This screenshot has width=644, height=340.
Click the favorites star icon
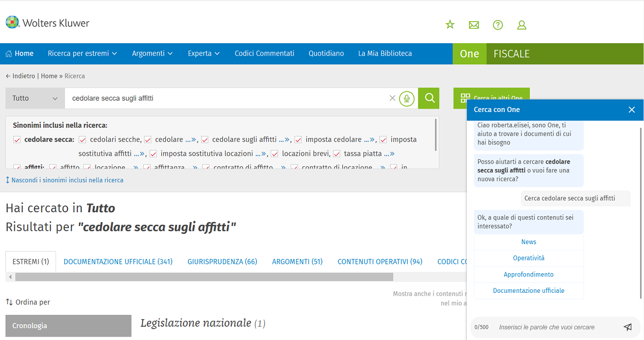(x=450, y=25)
